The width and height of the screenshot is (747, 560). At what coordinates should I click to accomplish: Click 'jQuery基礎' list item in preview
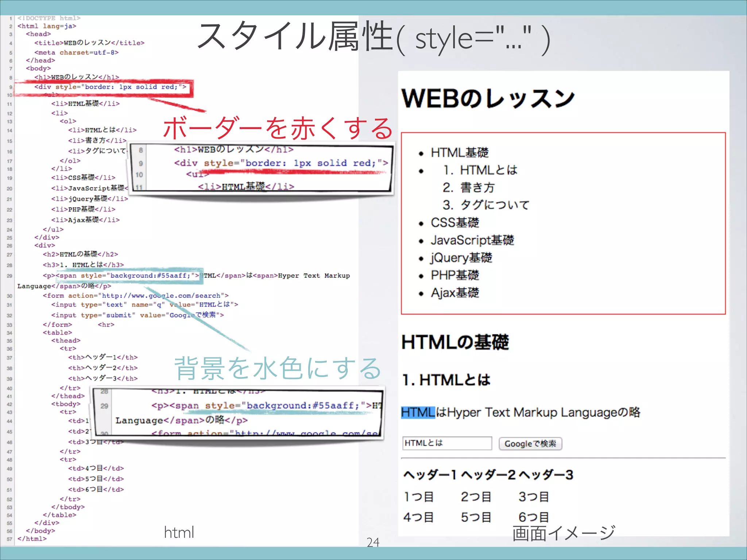point(461,258)
